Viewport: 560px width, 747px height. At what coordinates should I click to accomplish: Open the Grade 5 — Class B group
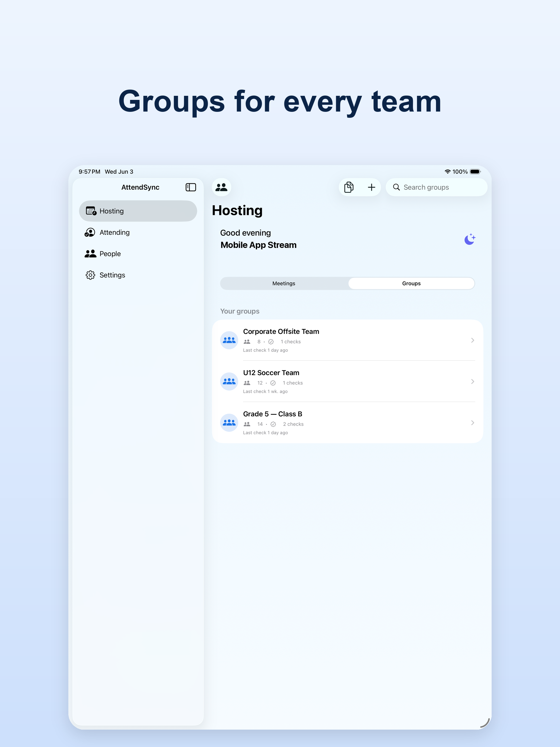pyautogui.click(x=347, y=422)
